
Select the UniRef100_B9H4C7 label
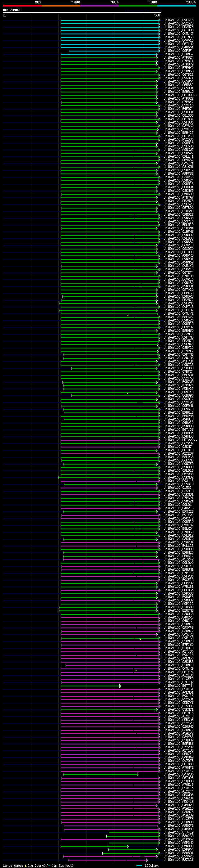pyautogui.click(x=179, y=133)
